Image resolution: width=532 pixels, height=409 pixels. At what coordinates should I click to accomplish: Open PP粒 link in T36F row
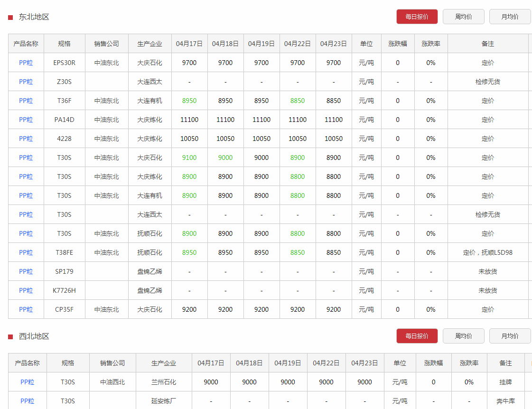coord(26,101)
